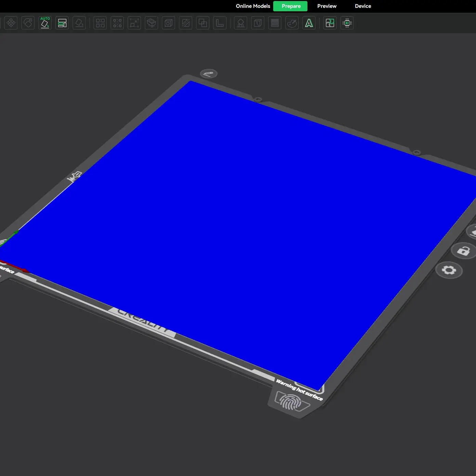Click the Arrange layout icon
The image size is (476, 476).
click(x=62, y=23)
